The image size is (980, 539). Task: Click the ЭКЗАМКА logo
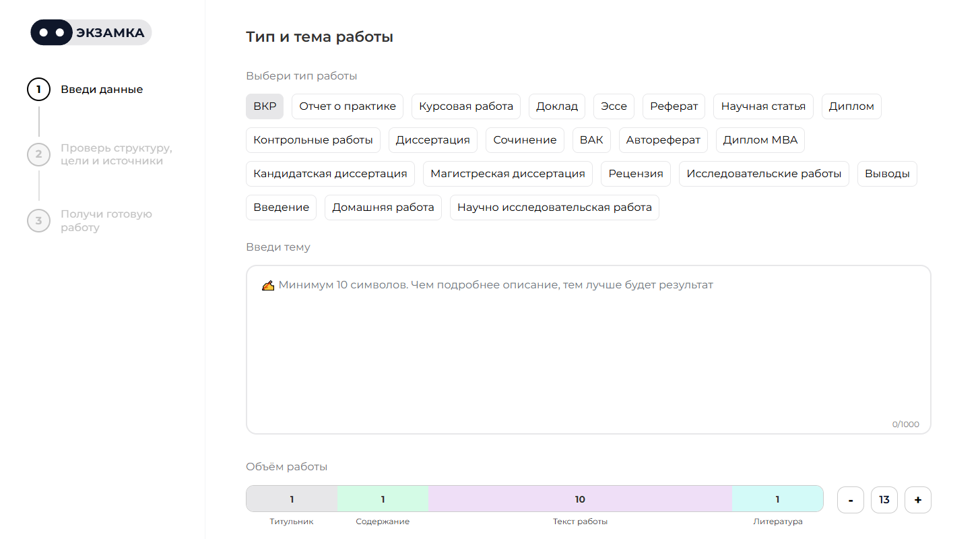point(90,32)
